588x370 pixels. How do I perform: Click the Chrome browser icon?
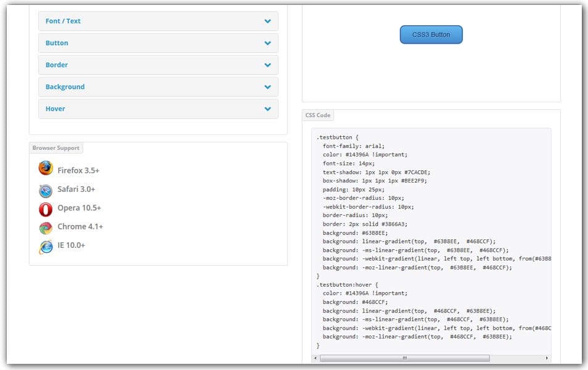pos(45,227)
